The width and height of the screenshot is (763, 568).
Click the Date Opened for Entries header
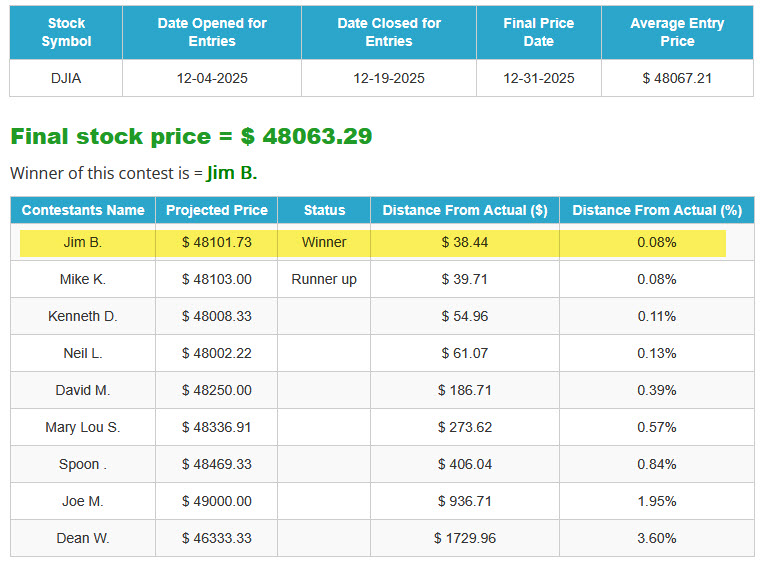coord(211,32)
